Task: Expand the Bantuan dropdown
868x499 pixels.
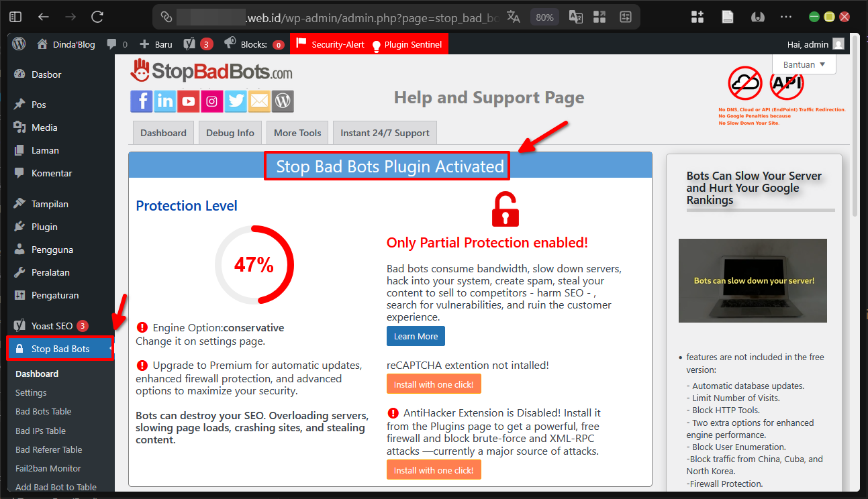Action: [x=804, y=64]
